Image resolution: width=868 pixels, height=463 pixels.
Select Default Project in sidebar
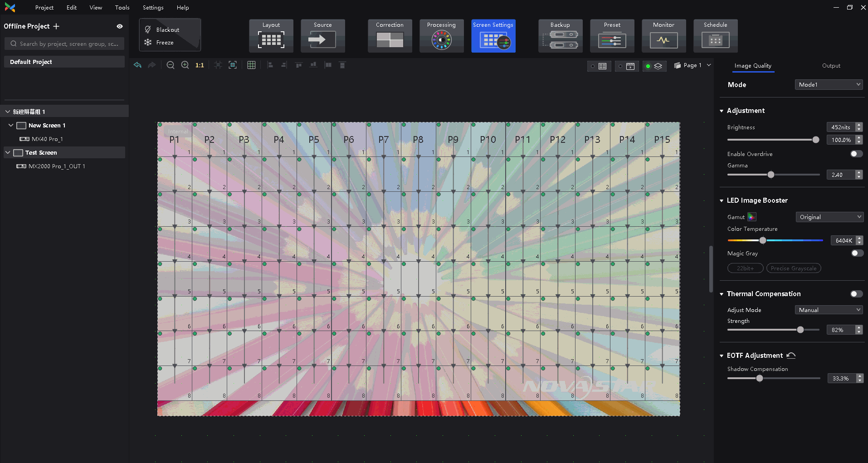(64, 62)
